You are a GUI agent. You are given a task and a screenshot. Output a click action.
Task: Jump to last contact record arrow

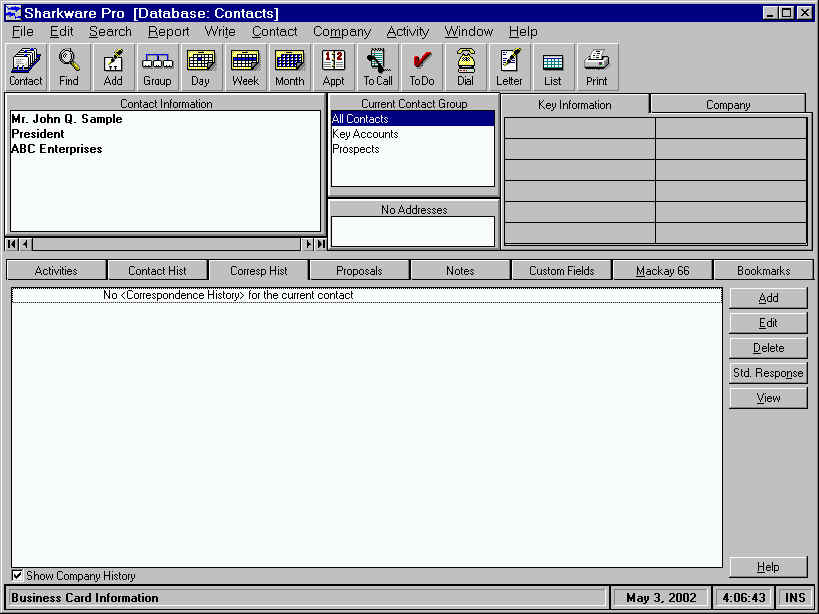[321, 244]
